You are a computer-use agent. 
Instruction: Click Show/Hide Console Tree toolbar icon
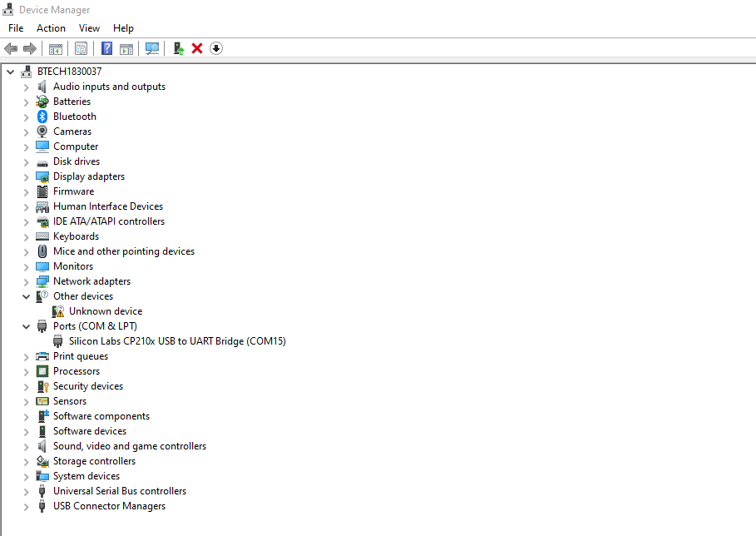(x=56, y=48)
